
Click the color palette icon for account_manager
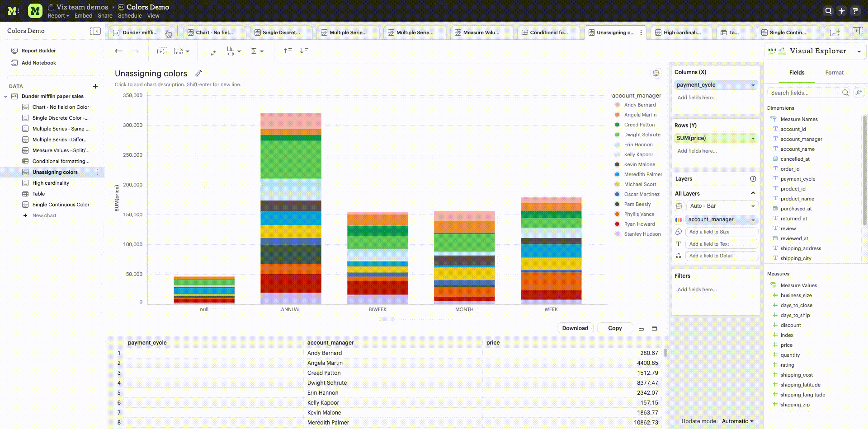pos(679,220)
